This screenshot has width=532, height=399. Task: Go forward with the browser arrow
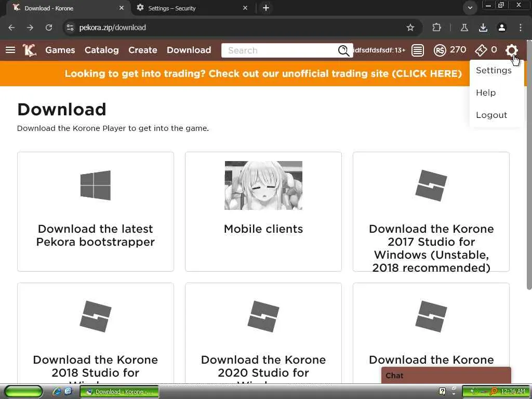pyautogui.click(x=30, y=28)
